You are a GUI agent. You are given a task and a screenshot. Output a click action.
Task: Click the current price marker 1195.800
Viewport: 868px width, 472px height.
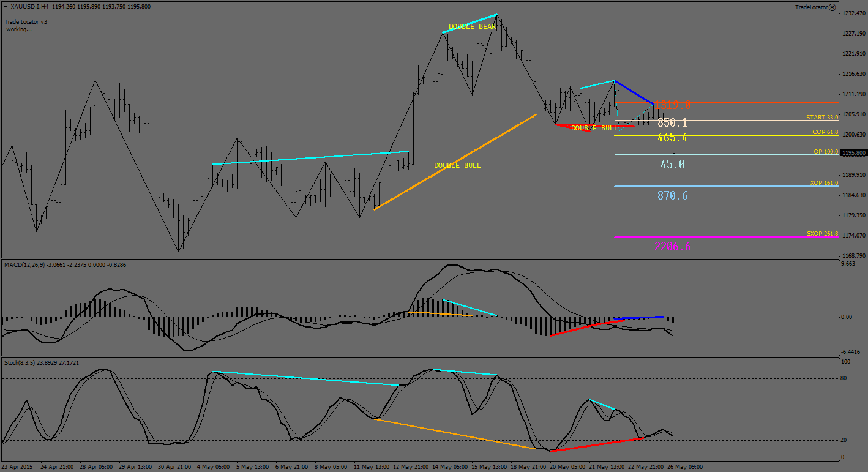pos(852,153)
